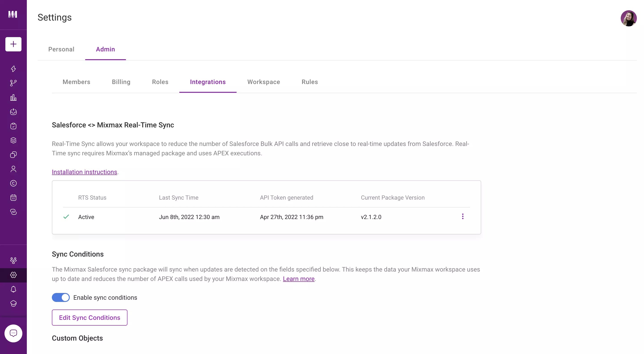This screenshot has height=354, width=644.
Task: Open the chain link sidebar icon
Action: pos(13,212)
